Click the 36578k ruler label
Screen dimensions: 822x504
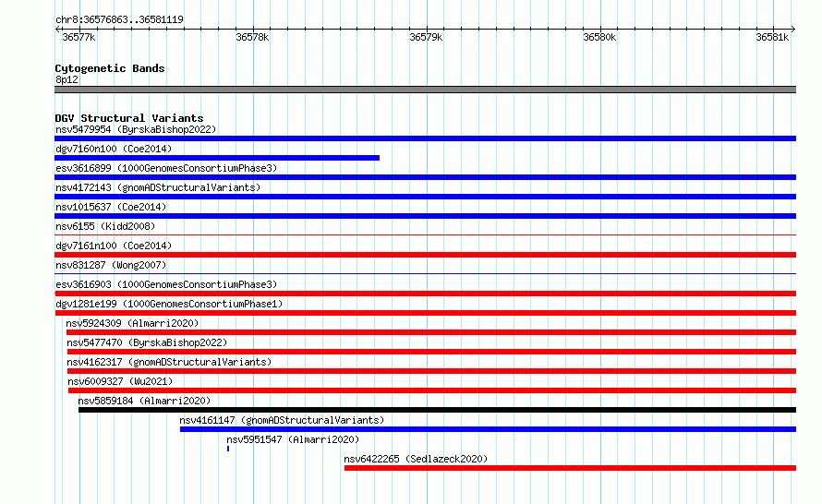pyautogui.click(x=252, y=37)
